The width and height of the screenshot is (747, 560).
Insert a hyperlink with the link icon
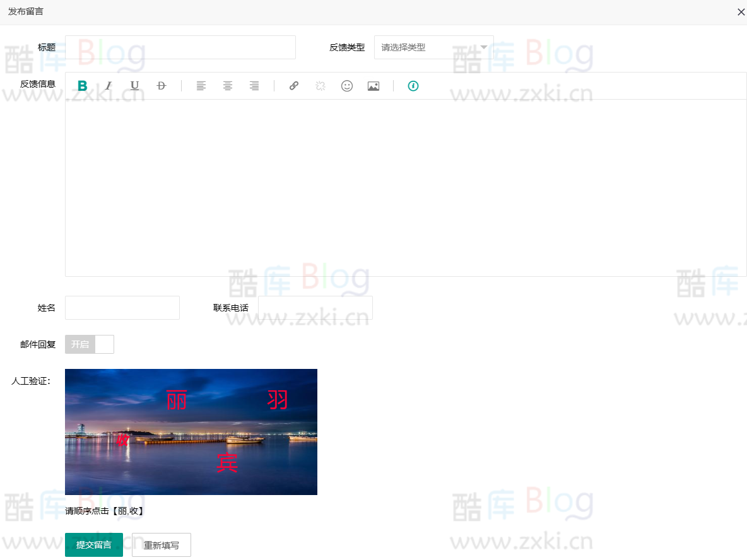pyautogui.click(x=294, y=86)
